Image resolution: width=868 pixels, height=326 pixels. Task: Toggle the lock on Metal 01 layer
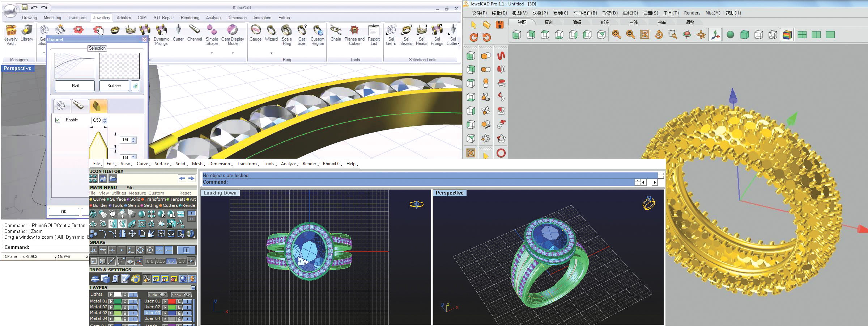[125, 301]
